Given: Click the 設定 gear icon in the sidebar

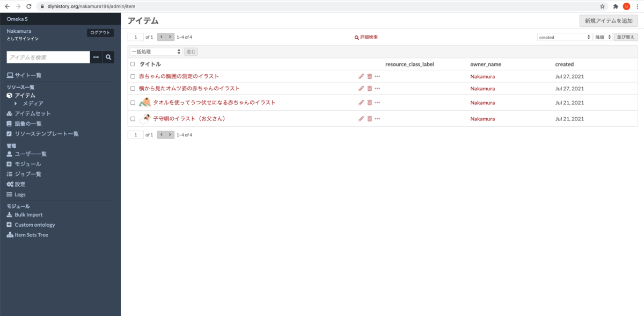Looking at the screenshot, I should [x=10, y=184].
